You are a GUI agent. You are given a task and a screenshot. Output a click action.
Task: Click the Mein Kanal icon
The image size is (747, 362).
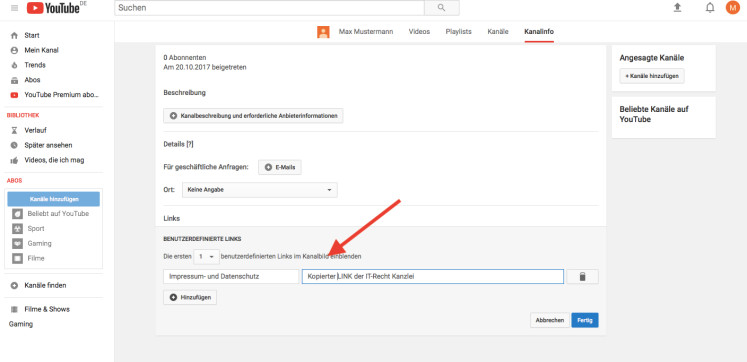tap(14, 50)
